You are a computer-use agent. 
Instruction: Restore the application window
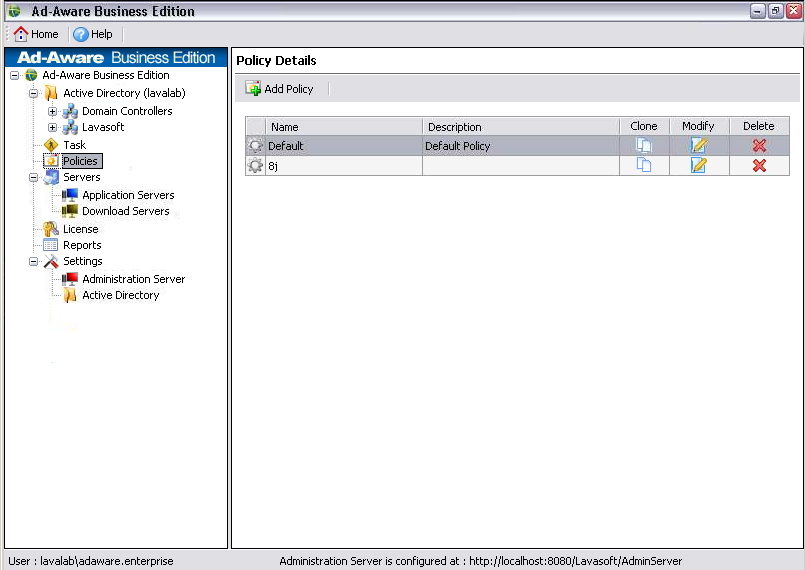click(776, 11)
